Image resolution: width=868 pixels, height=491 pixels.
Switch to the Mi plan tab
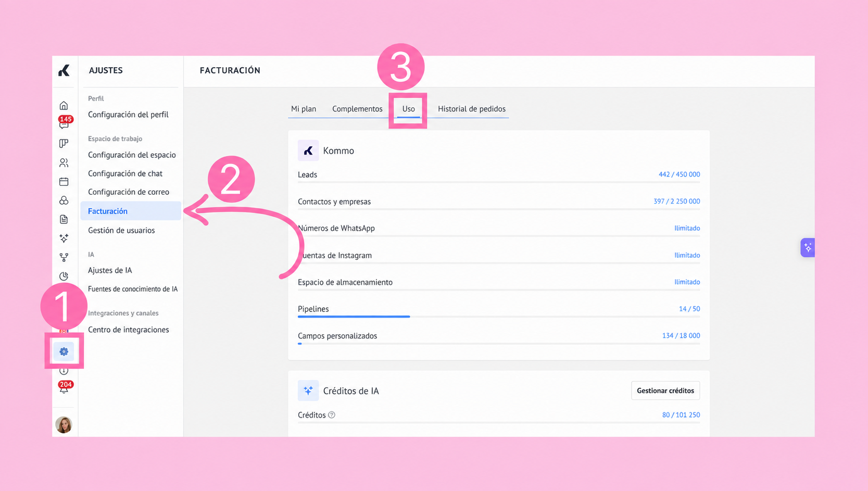click(x=304, y=109)
